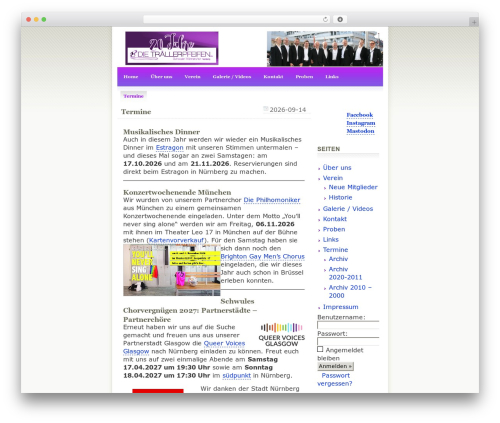Open Impressum in the sidebar
500x423 pixels.
[340, 307]
